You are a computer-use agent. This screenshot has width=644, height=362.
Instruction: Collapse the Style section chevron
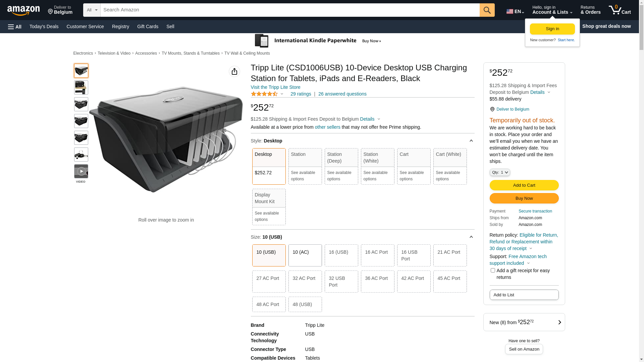(471, 141)
